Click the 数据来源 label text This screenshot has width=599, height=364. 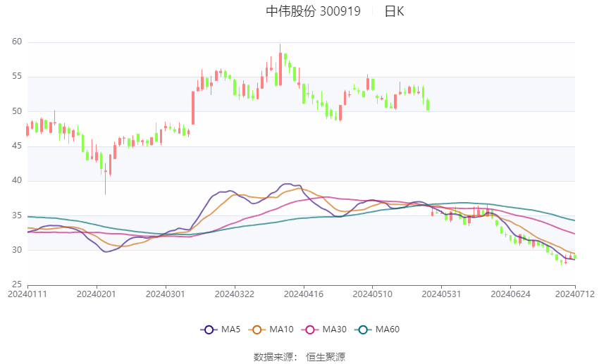tap(273, 357)
